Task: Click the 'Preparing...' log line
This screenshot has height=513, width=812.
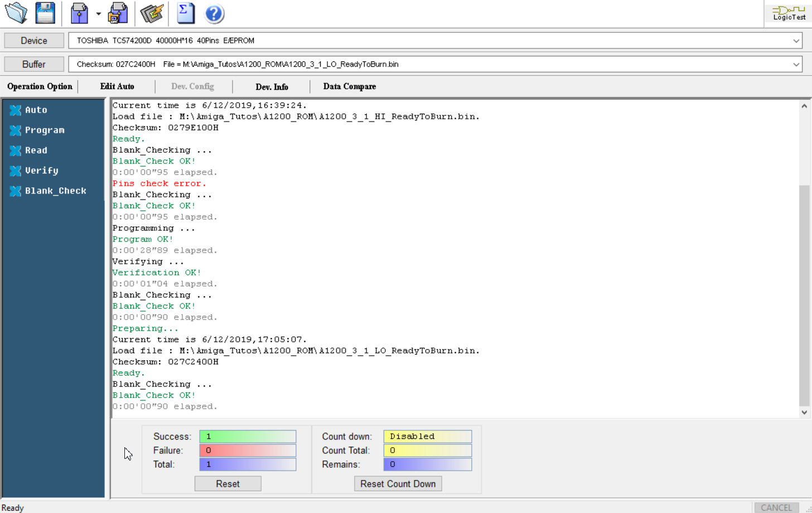Action: pos(146,328)
